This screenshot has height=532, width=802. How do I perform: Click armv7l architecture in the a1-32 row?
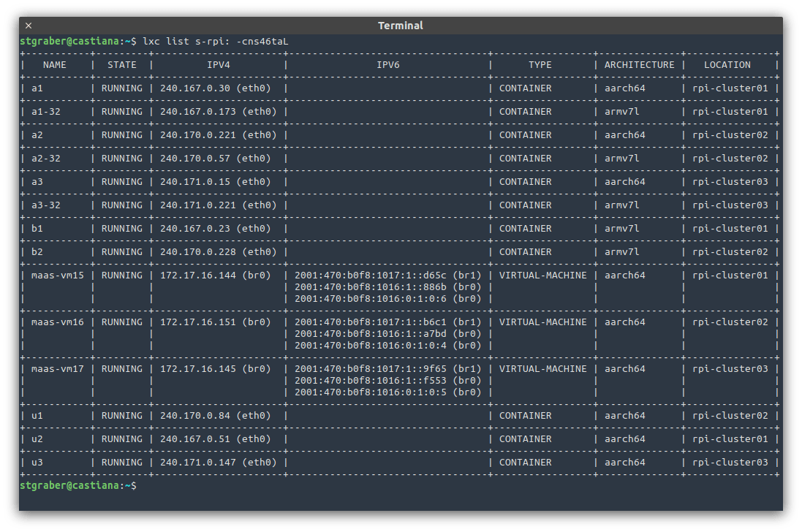point(621,111)
